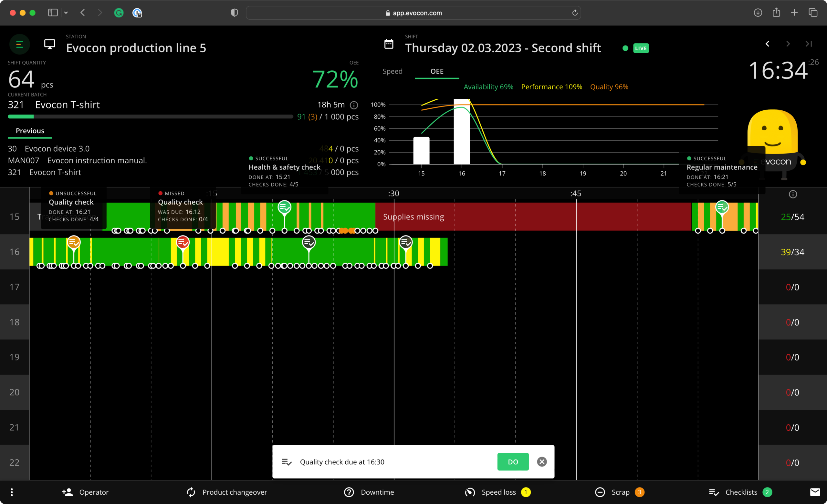This screenshot has width=827, height=504.
Task: Click the red missed Quality check marker
Action: 183,242
